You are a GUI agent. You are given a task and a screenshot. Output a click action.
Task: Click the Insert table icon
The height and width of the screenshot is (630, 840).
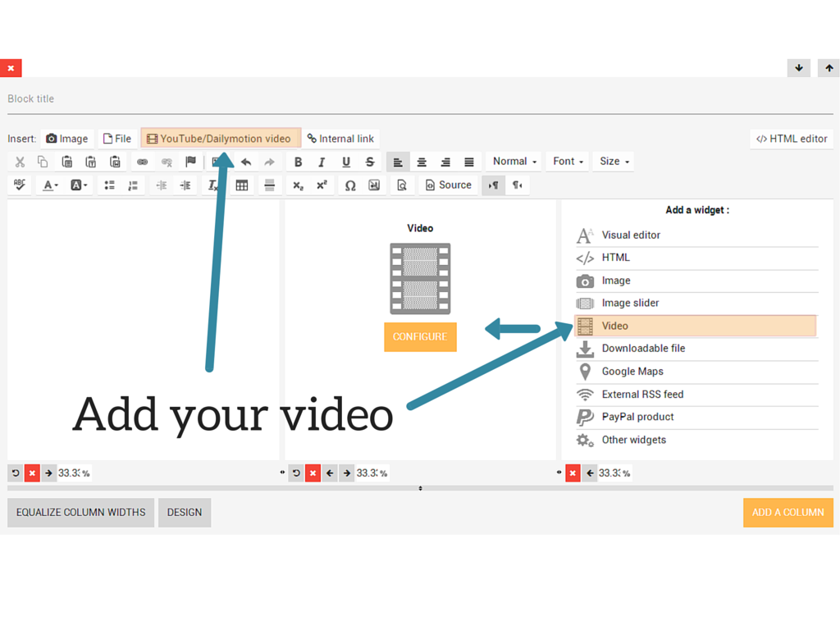pos(242,185)
